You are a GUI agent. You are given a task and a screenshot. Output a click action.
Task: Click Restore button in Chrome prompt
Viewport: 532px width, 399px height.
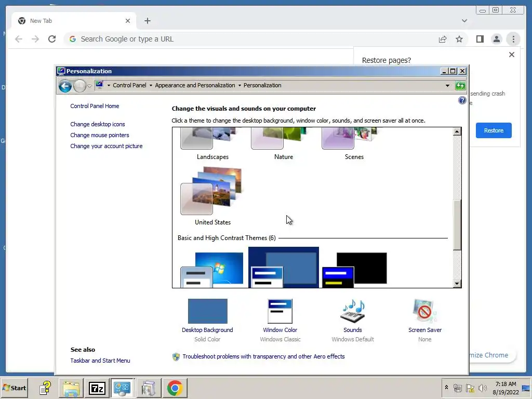click(494, 130)
